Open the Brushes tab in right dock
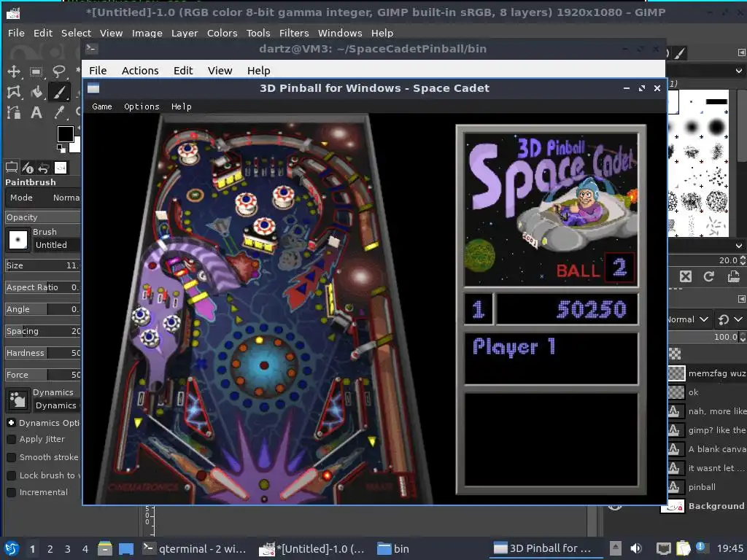 click(680, 52)
